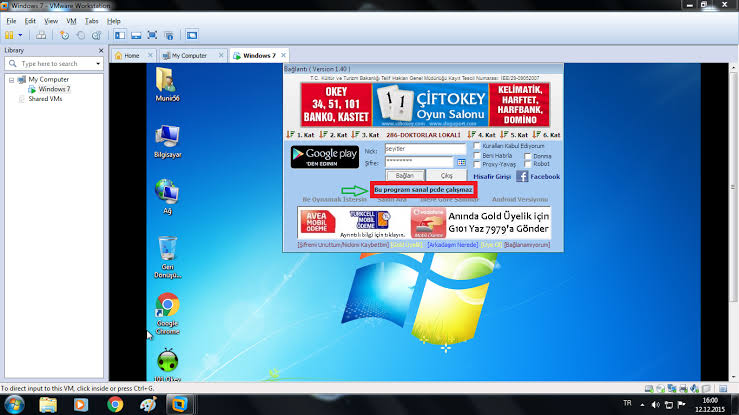Click the Bağlanamıyorum link

(527, 245)
